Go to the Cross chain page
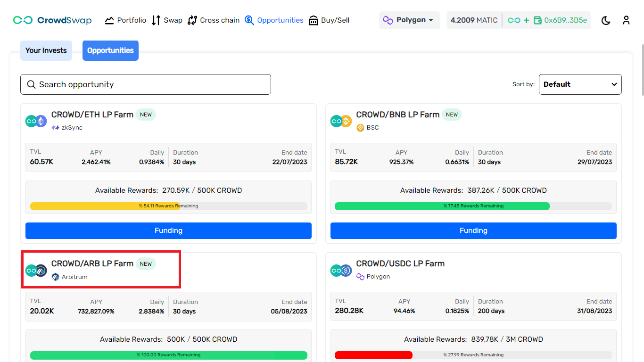 [x=214, y=20]
